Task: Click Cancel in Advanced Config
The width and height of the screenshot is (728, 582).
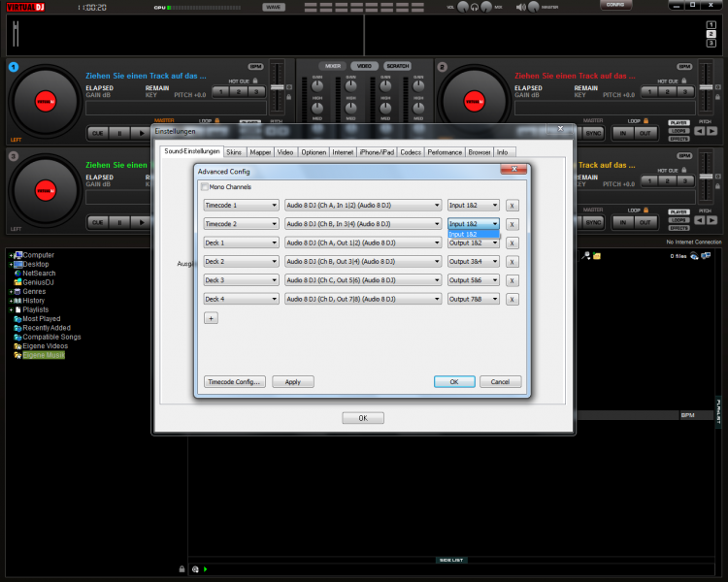Action: (500, 382)
